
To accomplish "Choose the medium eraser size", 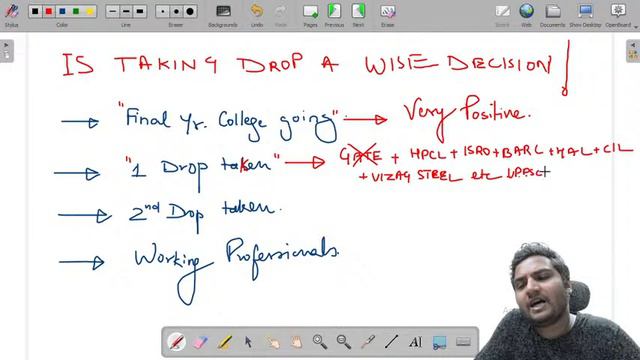I will click(x=176, y=11).
